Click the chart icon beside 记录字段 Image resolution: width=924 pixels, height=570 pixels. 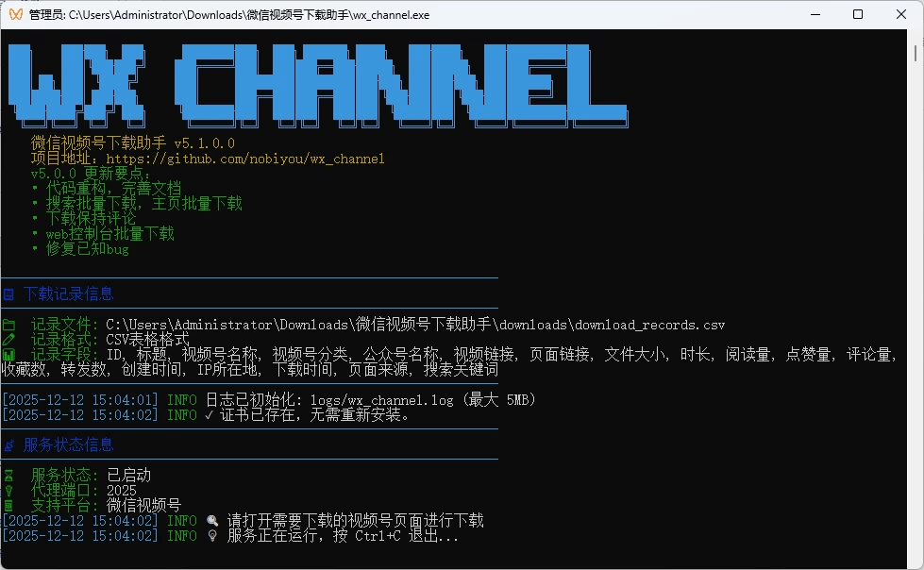coord(8,355)
